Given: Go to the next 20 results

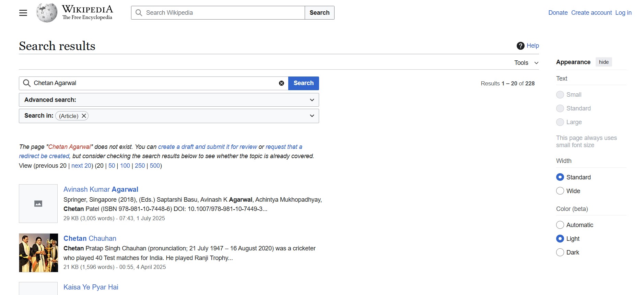Looking at the screenshot, I should 81,166.
